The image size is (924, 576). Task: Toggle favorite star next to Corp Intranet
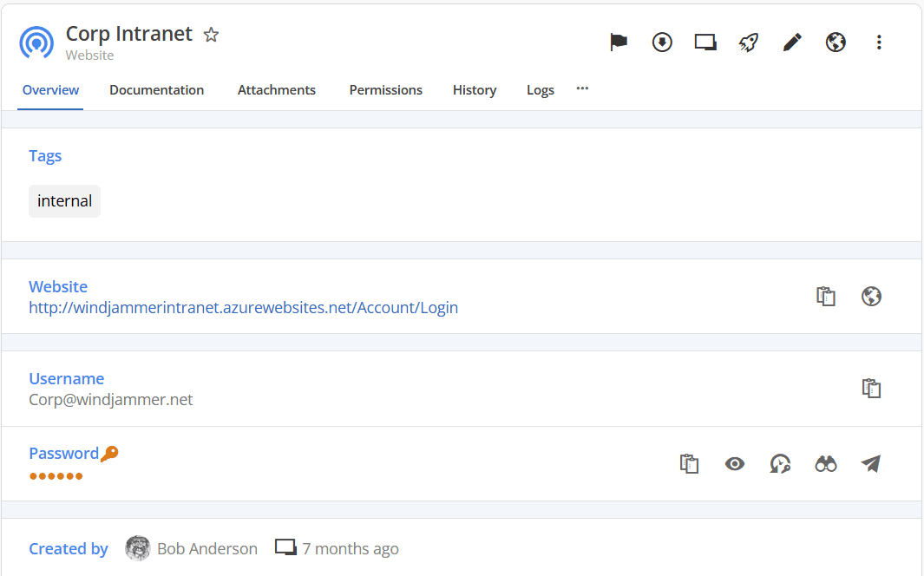(211, 35)
